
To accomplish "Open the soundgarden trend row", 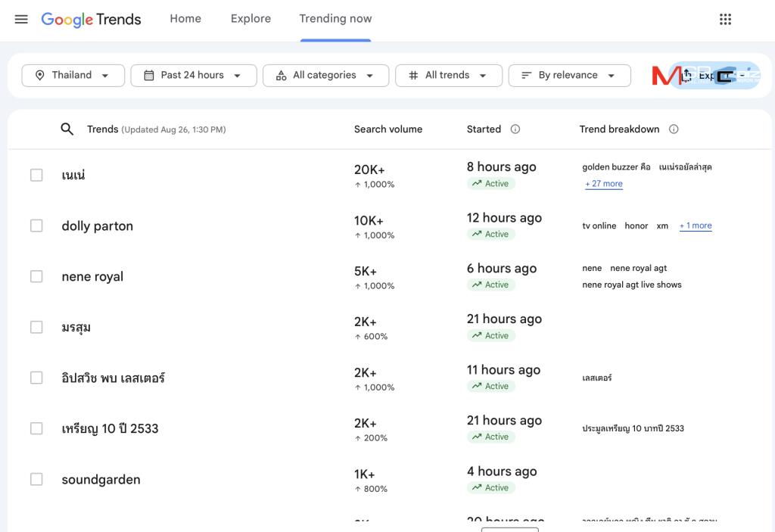I will point(390,479).
